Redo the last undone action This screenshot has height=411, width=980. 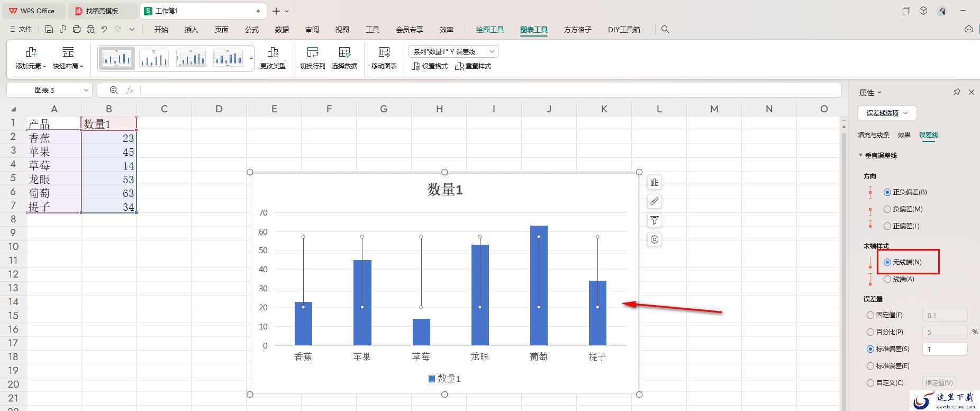click(x=118, y=30)
